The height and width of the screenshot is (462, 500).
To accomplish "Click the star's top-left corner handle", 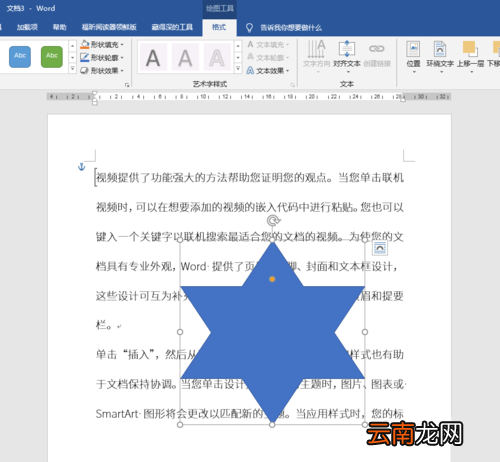I will [180, 240].
